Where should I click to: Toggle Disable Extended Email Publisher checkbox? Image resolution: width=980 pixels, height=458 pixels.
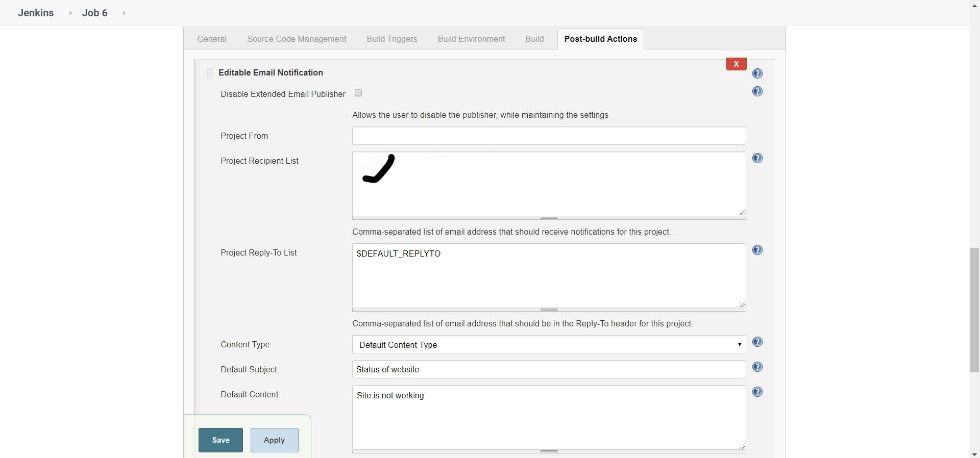(358, 93)
